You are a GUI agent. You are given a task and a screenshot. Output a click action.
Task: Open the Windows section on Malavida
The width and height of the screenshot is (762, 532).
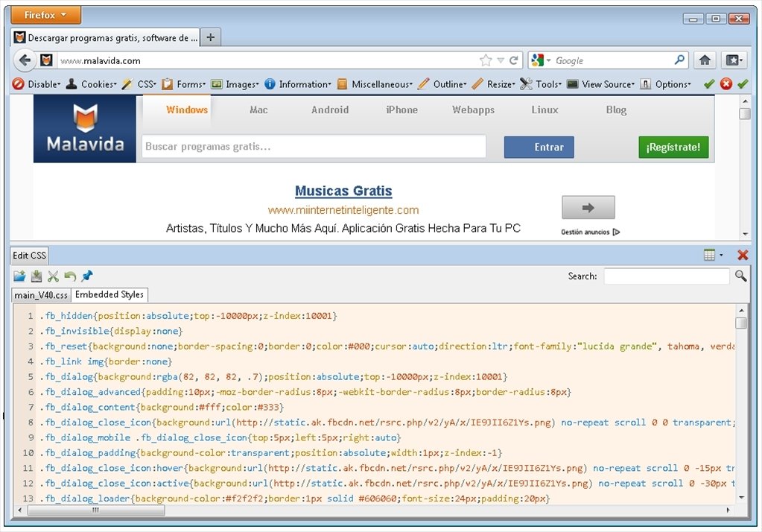(187, 110)
